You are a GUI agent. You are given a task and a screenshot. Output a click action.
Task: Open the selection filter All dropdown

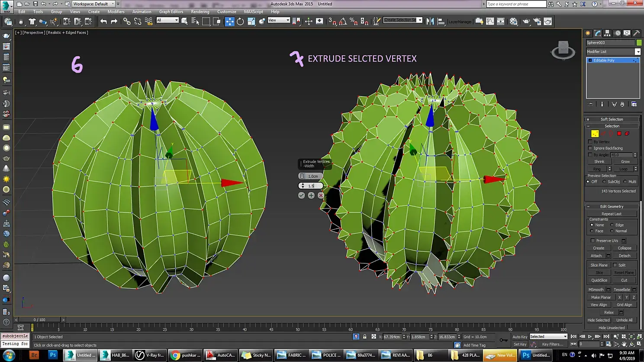[x=167, y=20]
